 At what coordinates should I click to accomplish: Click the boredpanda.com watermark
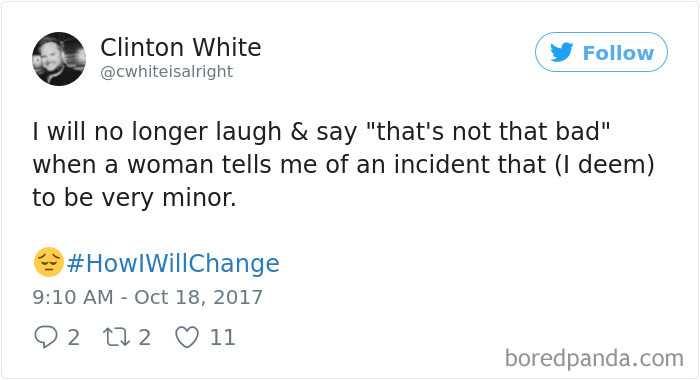(x=594, y=358)
